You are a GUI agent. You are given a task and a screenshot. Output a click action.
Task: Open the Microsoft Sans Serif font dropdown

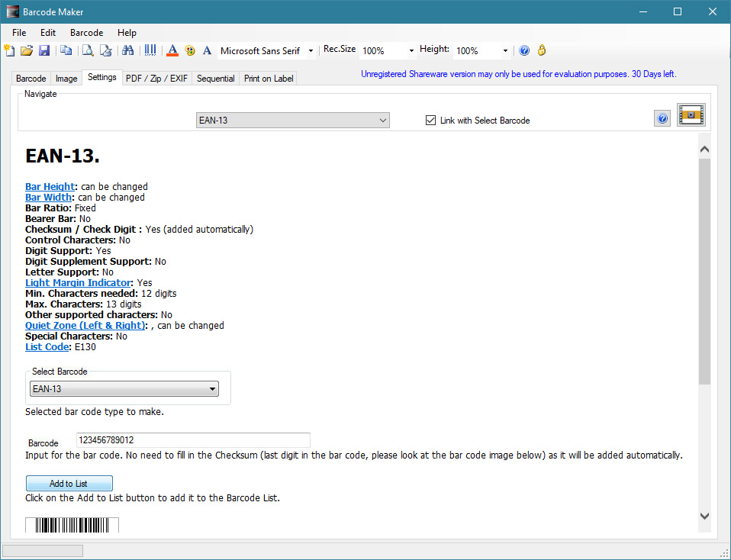click(x=311, y=51)
